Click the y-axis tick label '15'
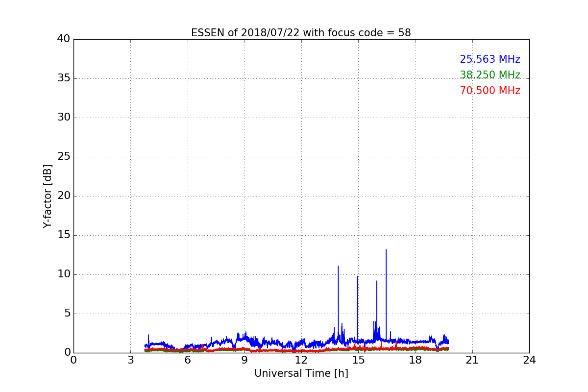This screenshot has height=392, width=588. pyautogui.click(x=64, y=235)
